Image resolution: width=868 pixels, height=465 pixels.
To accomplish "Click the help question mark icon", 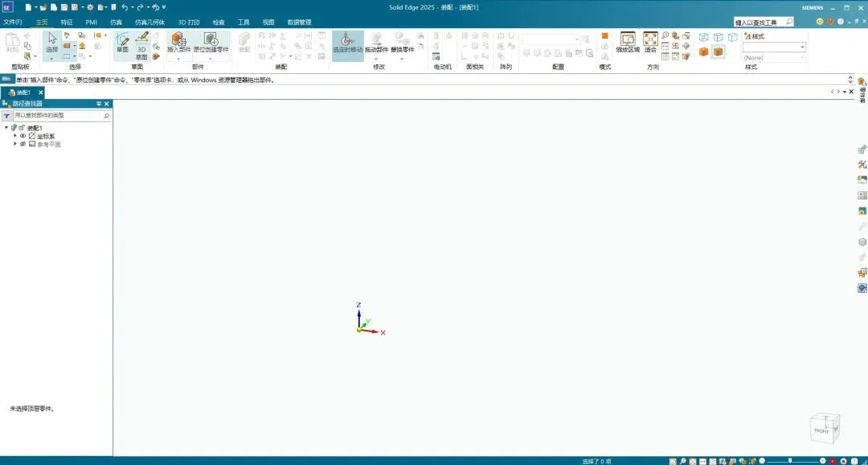I will 841,22.
